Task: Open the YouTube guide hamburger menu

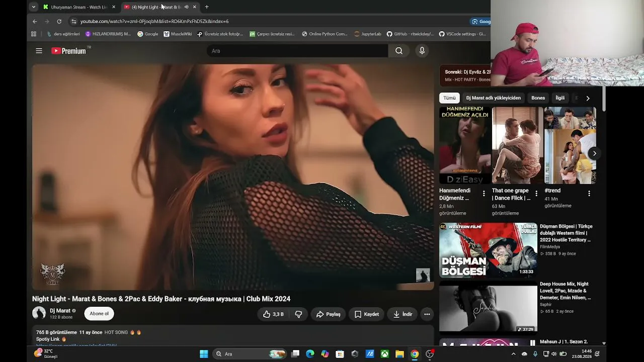Action: [x=39, y=51]
